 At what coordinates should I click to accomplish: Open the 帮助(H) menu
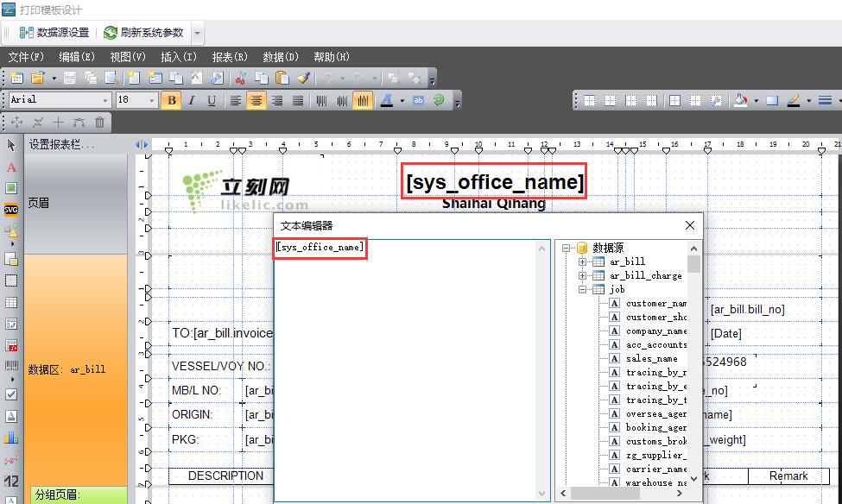pos(332,57)
